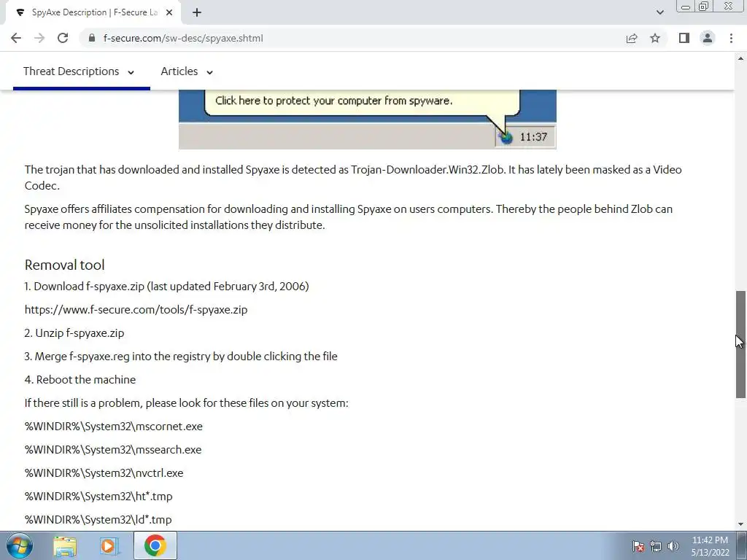Launch Windows Media Player from taskbar

point(109,545)
